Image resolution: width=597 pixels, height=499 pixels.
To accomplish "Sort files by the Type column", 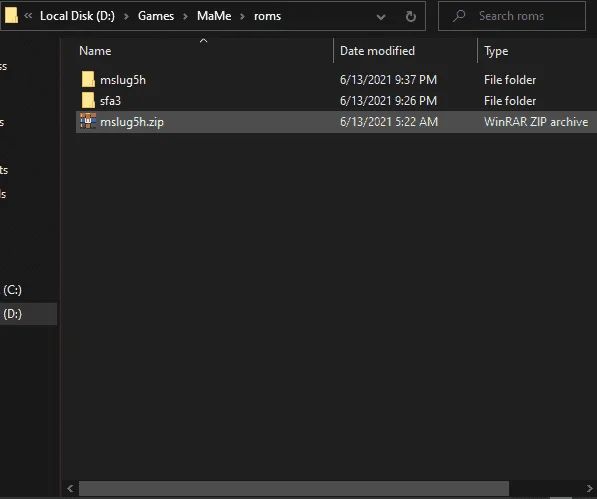I will click(496, 51).
